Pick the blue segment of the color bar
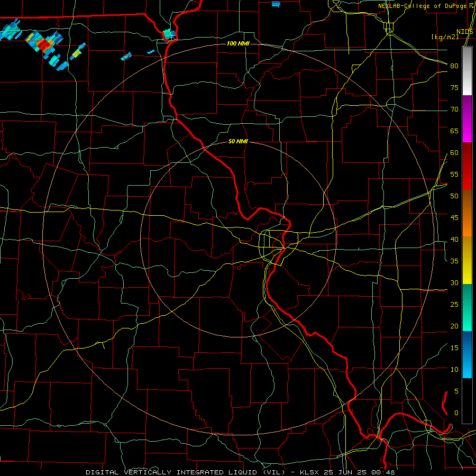Viewport: 476px width, 476px height. tap(467, 354)
